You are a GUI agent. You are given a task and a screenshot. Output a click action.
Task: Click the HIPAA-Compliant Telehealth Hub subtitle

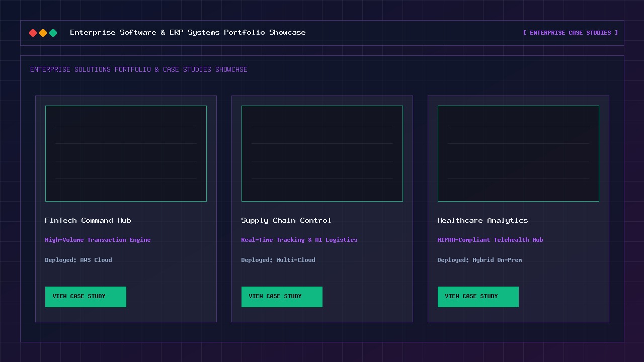coord(490,240)
